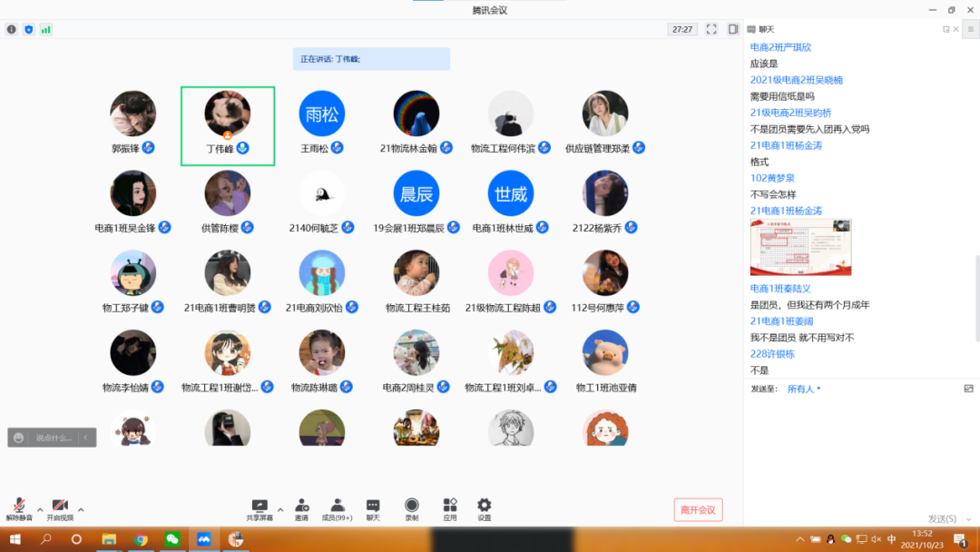
Task: Click the red 离开会议 button
Action: tap(698, 510)
